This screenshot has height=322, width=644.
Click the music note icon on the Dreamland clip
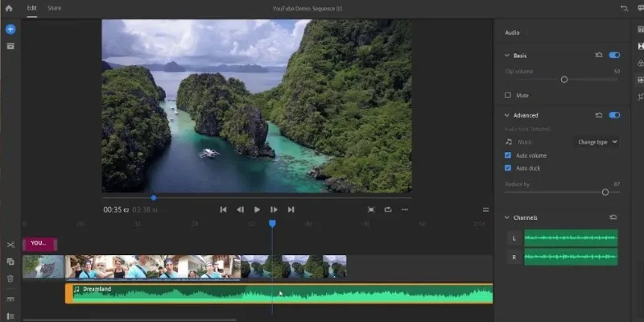pos(76,289)
